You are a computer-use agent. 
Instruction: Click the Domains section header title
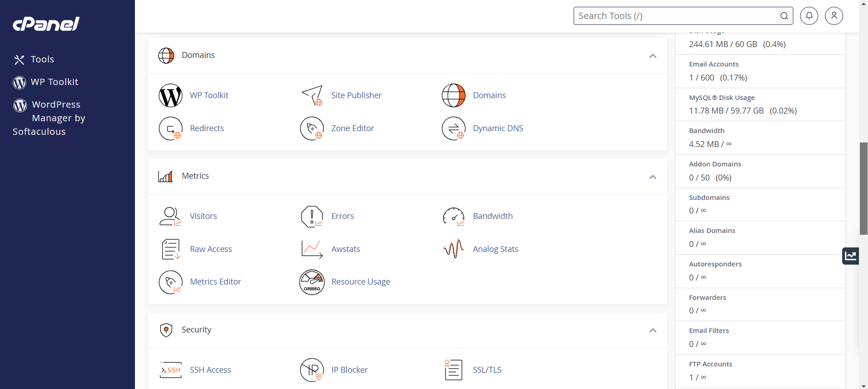198,55
